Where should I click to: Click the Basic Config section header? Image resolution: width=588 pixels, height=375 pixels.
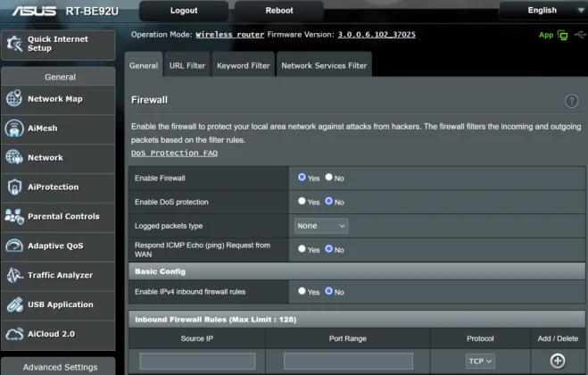(x=357, y=271)
